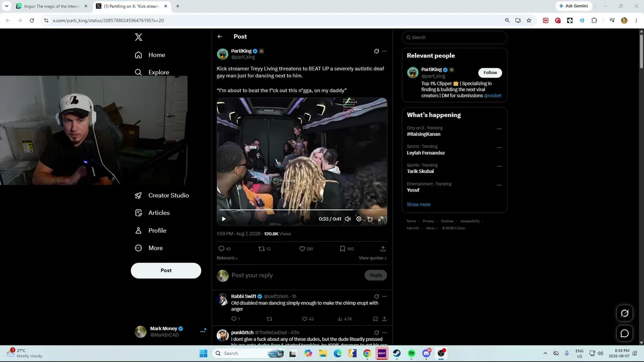
Task: Reply via the comment icon with 45
Action: pyautogui.click(x=224, y=249)
